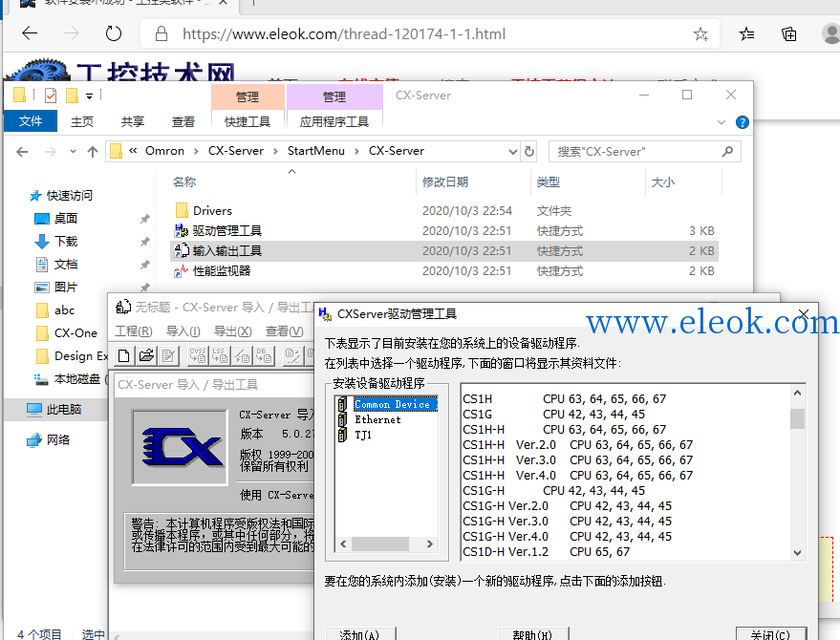Switch to the 查看 ribbon tab in Explorer
Viewport: 840px width, 640px height.
tap(183, 122)
